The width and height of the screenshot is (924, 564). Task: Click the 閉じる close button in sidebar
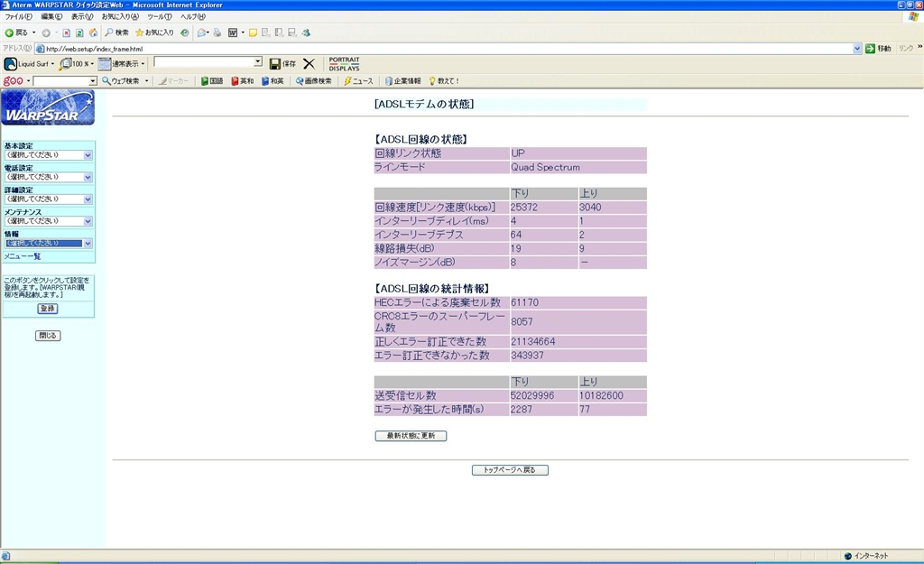[x=48, y=336]
